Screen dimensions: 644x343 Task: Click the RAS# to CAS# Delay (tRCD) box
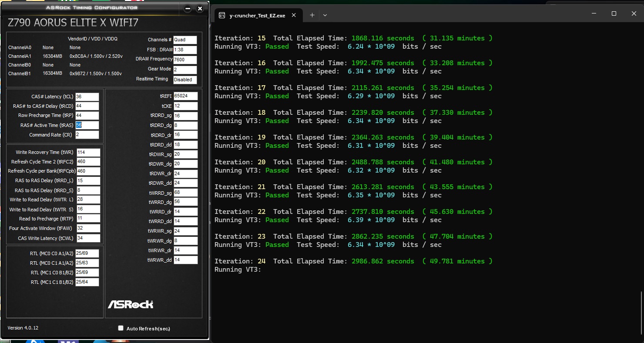click(x=87, y=106)
